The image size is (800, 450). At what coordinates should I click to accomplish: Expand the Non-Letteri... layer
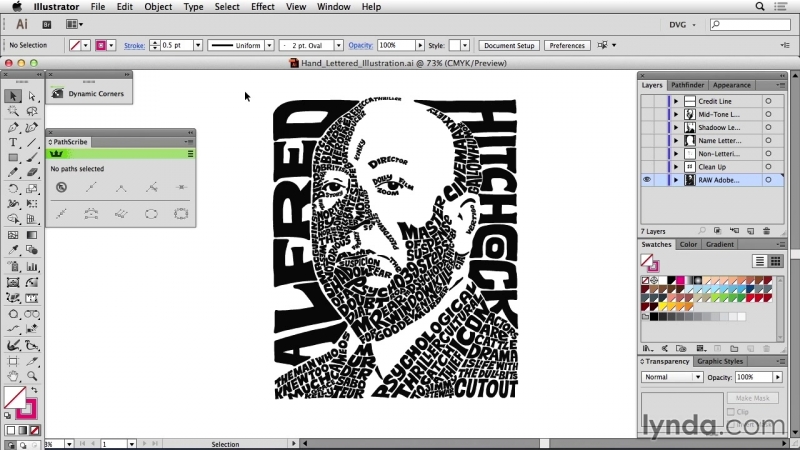tap(676, 154)
